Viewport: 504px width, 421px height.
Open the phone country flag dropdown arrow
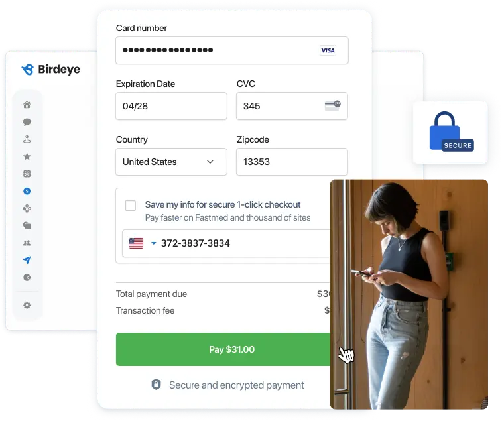tap(154, 243)
